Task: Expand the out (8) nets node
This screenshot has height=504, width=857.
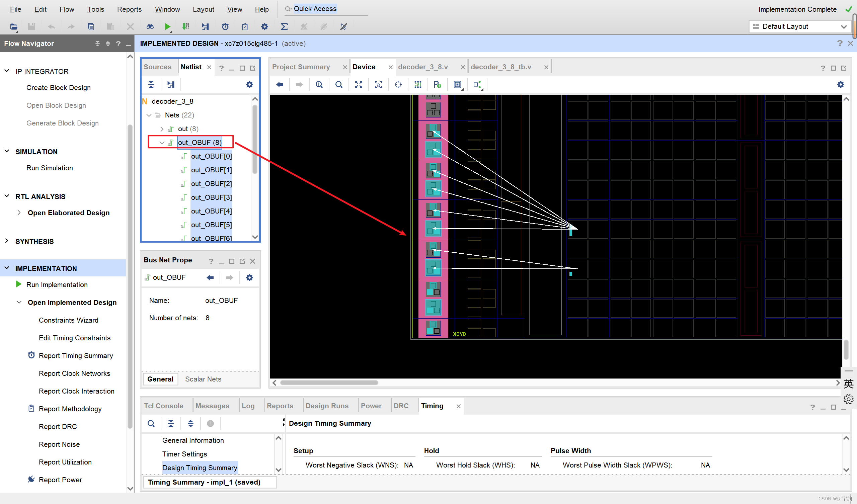Action: tap(162, 129)
